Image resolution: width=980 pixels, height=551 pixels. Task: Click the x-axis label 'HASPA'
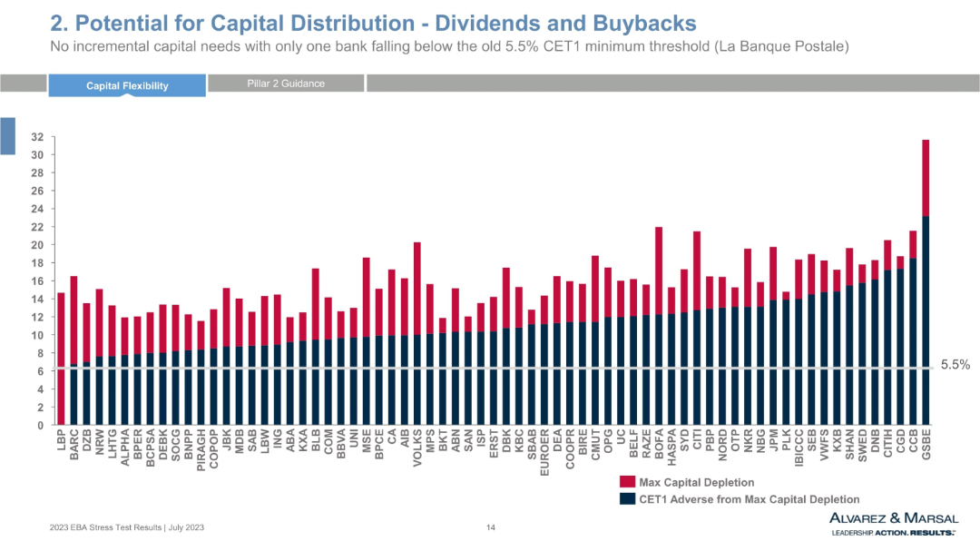671,448
